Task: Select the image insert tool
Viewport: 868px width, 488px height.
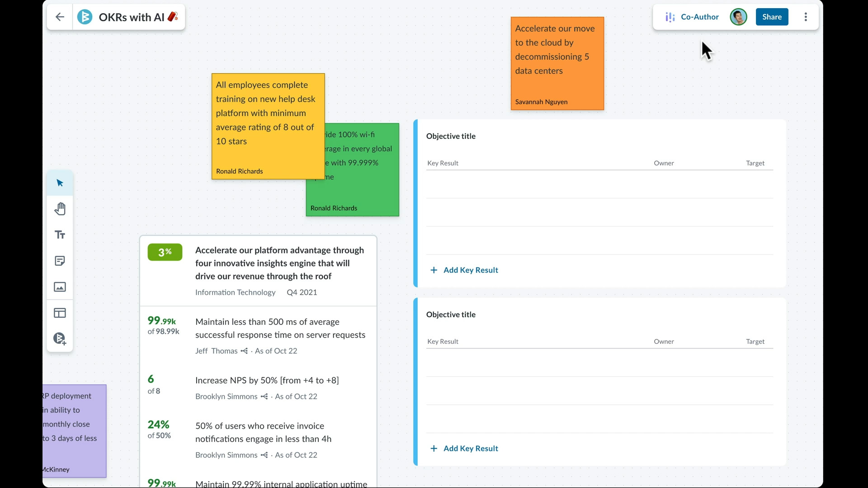Action: click(60, 287)
